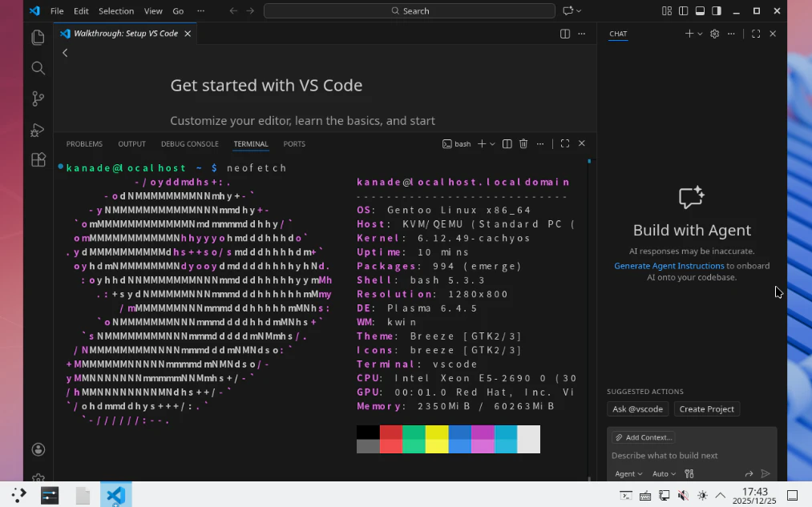Click the terminal scrollbar
Viewport: 812px width, 507px height.
589,320
